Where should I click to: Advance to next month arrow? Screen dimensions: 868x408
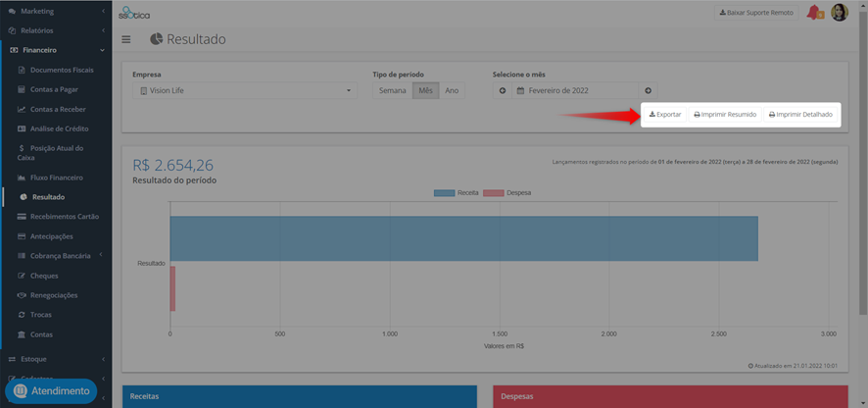(648, 90)
